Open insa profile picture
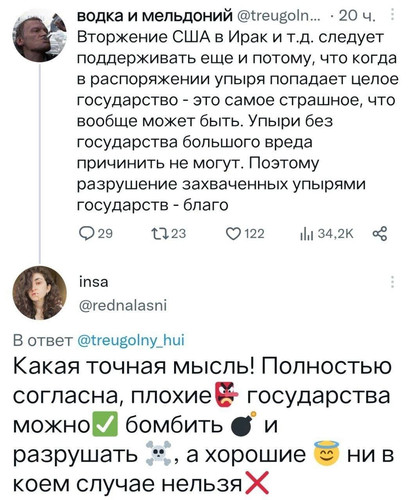Viewport: 413px width, 500px height. (x=40, y=293)
